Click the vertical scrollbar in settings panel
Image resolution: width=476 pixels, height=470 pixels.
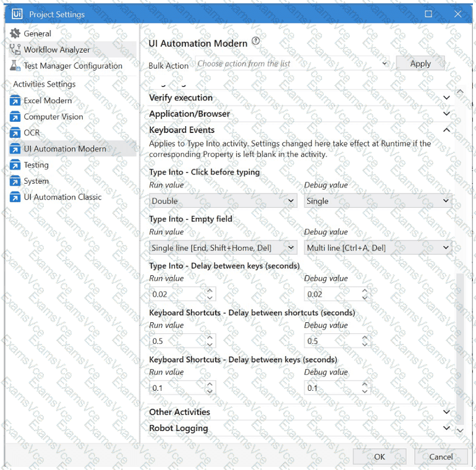460,349
